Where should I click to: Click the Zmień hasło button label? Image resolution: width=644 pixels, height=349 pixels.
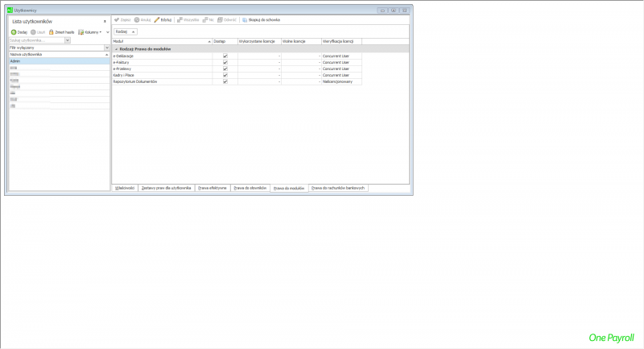64,32
